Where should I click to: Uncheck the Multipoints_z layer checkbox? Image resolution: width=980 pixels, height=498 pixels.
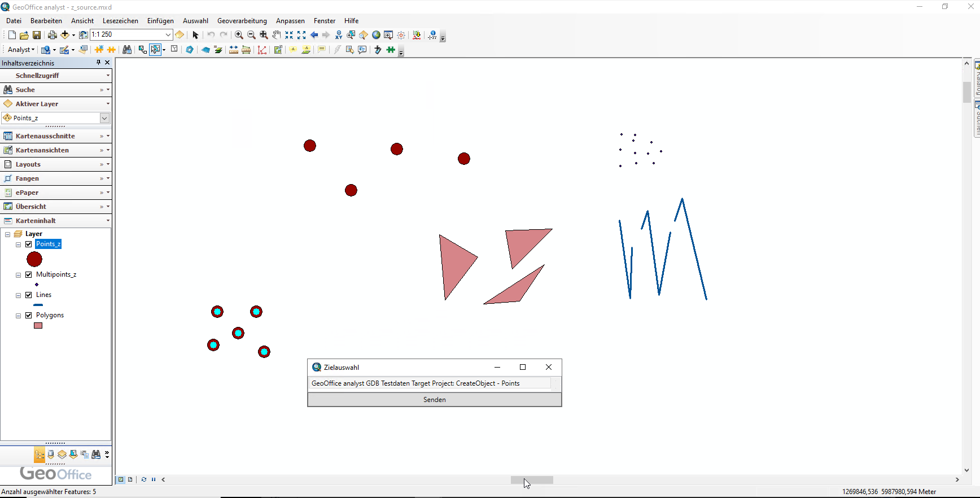[x=29, y=275]
